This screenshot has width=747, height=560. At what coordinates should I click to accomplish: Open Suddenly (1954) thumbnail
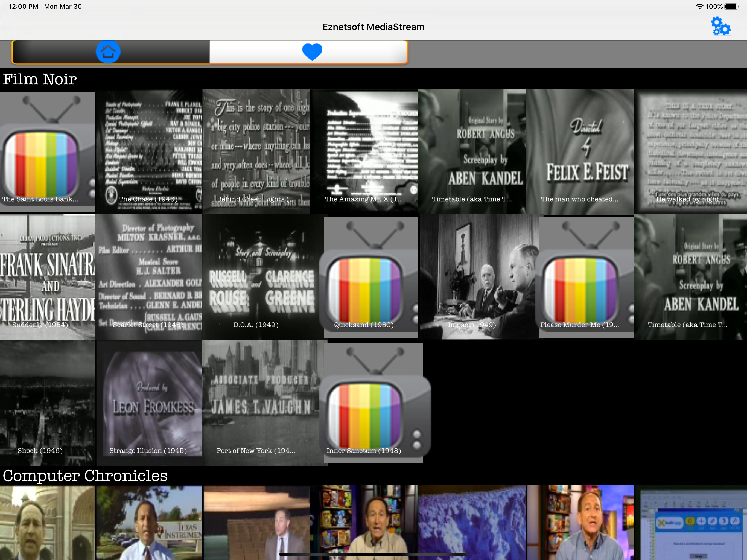click(47, 277)
